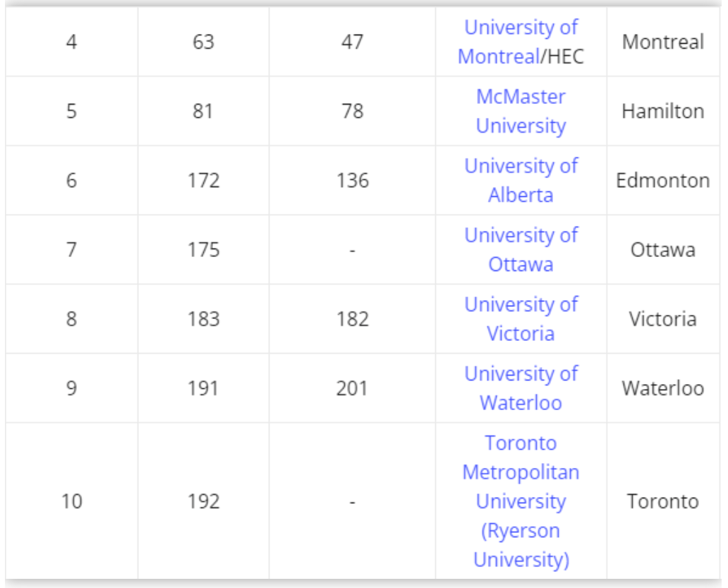
Task: Select the Victoria city cell in last column
Action: pos(662,319)
